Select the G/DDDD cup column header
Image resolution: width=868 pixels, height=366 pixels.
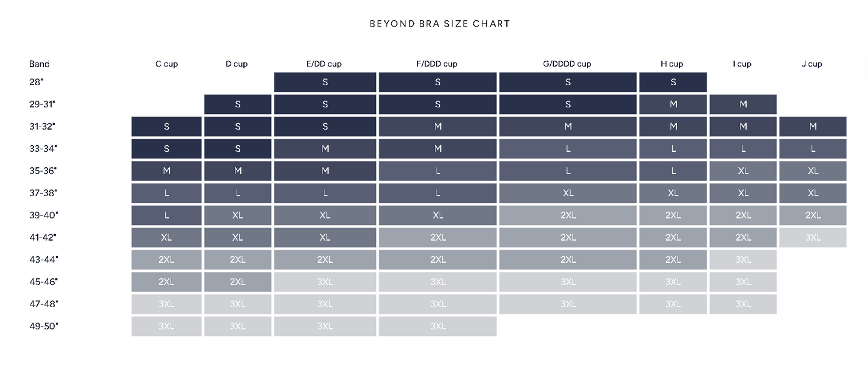pos(567,64)
